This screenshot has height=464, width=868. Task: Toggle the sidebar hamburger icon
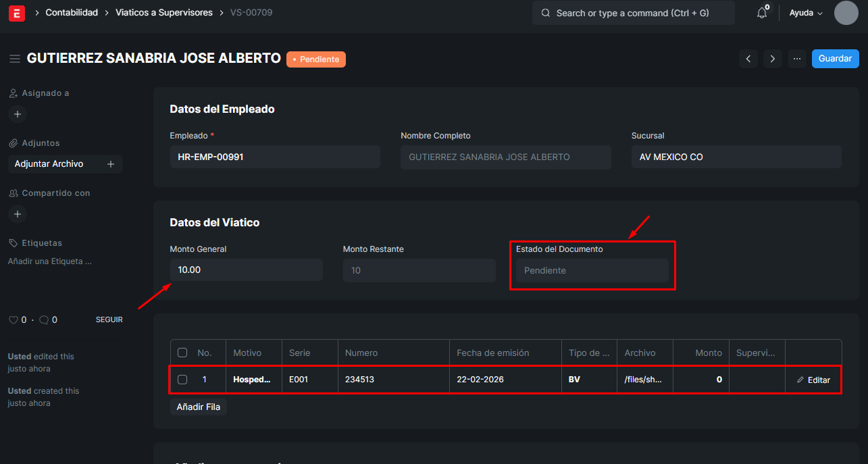click(15, 59)
